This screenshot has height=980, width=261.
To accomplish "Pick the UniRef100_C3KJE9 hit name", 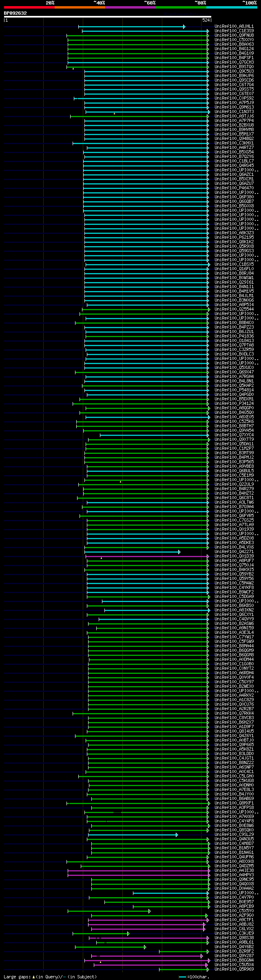I will pyautogui.click(x=234, y=933).
